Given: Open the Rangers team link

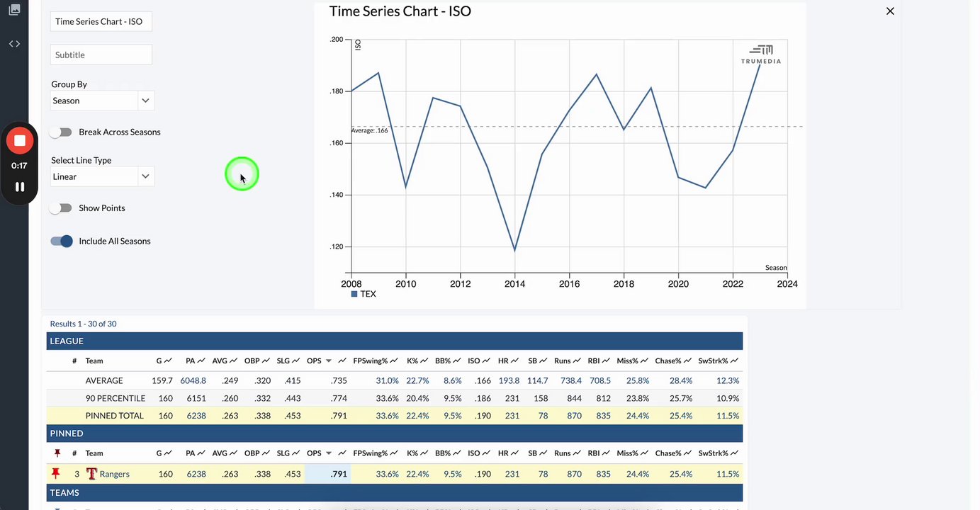Looking at the screenshot, I should click(x=114, y=474).
